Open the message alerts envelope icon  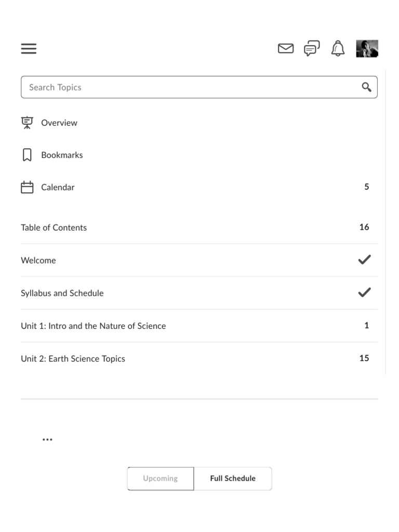286,48
